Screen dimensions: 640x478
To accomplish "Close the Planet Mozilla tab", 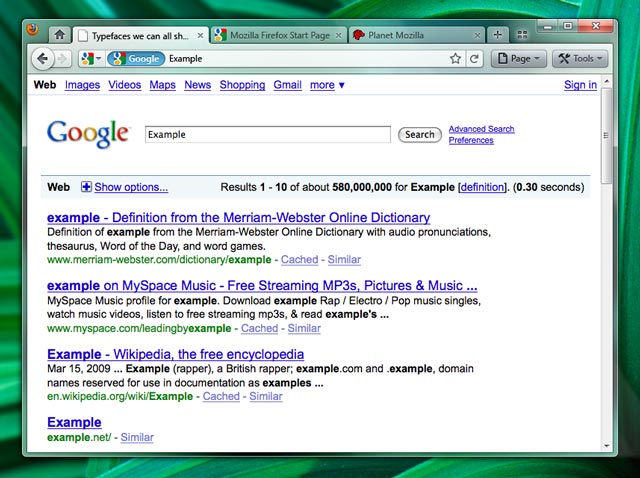I will pyautogui.click(x=477, y=36).
